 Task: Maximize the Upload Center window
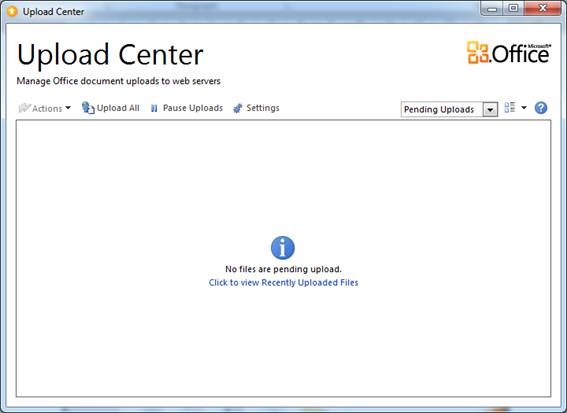pos(513,9)
